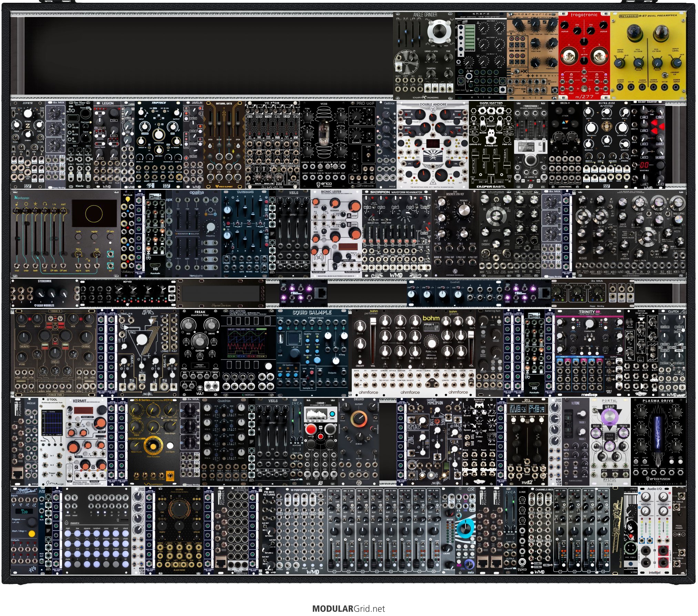Select the Mimeophon module
This screenshot has width=698, height=616.
434,441
